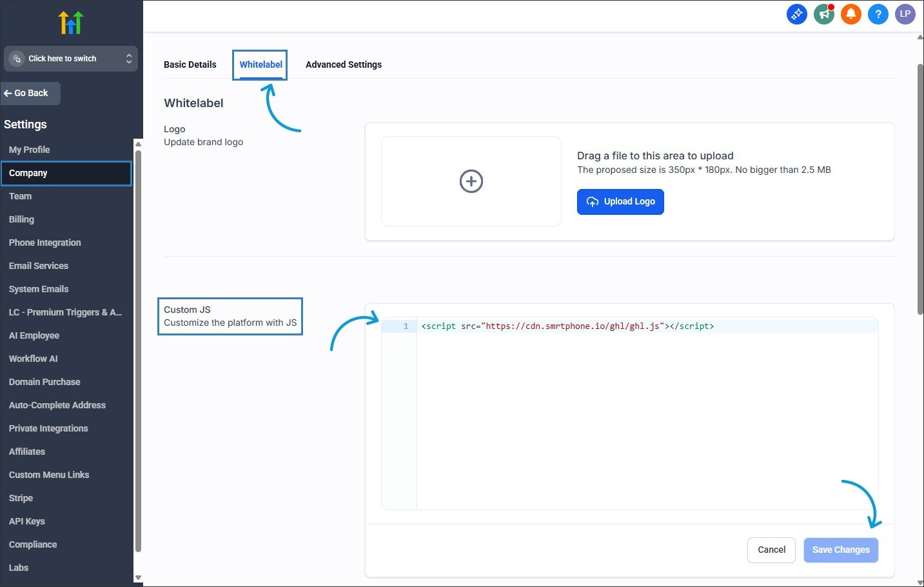Viewport: 924px width, 587px height.
Task: Select the Whitelabel tab
Action: (260, 65)
